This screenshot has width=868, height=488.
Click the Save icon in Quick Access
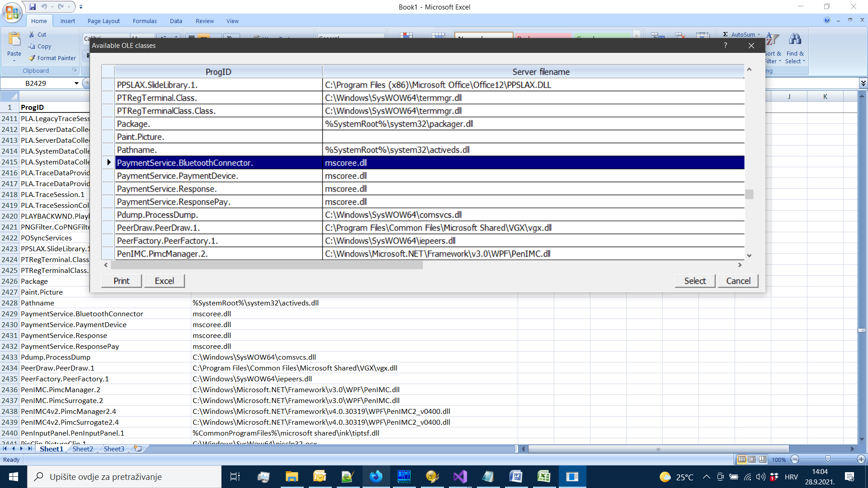coord(33,7)
